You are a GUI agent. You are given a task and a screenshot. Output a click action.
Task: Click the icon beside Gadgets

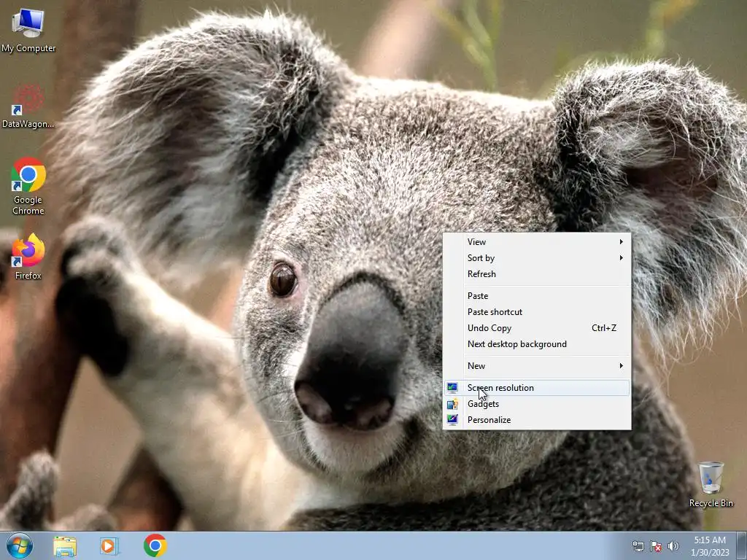[x=452, y=404]
